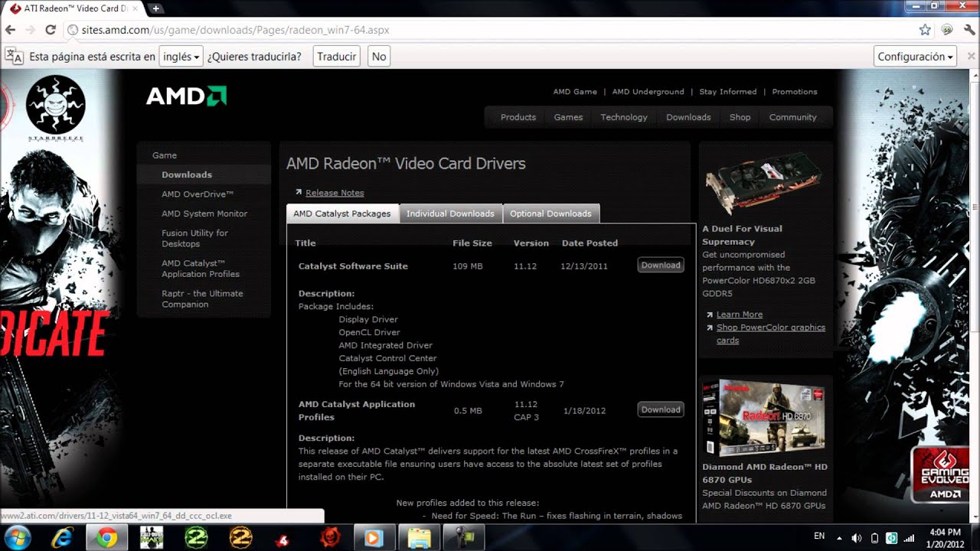The width and height of the screenshot is (980, 551).
Task: Switch to Optional Downloads tab
Action: pos(550,214)
